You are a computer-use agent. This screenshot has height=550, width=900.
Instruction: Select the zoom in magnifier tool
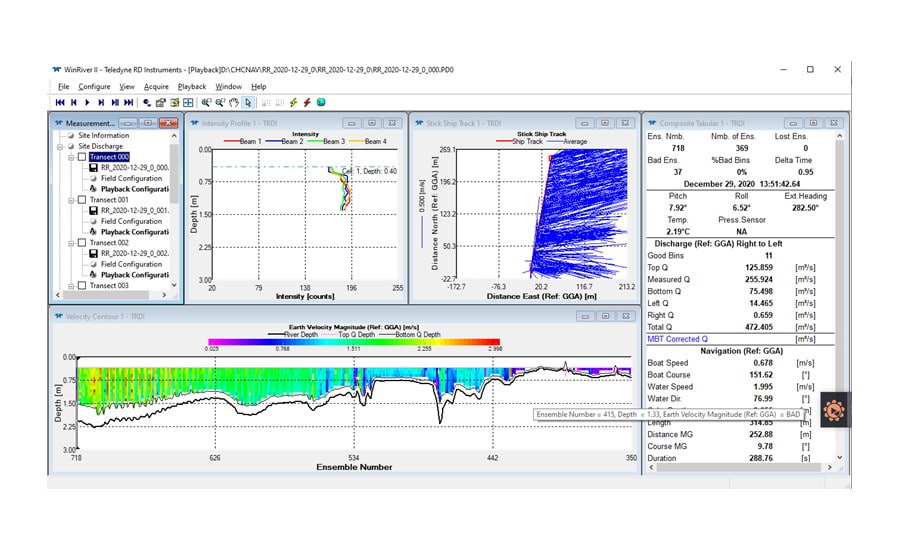point(206,102)
